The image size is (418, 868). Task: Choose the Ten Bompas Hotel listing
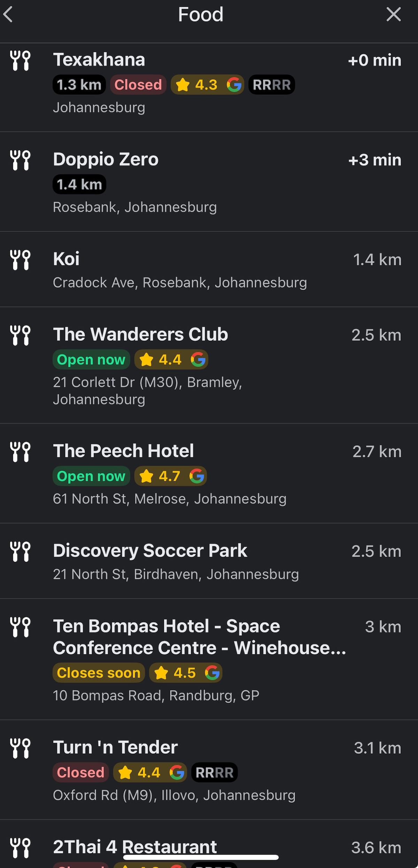click(209, 659)
